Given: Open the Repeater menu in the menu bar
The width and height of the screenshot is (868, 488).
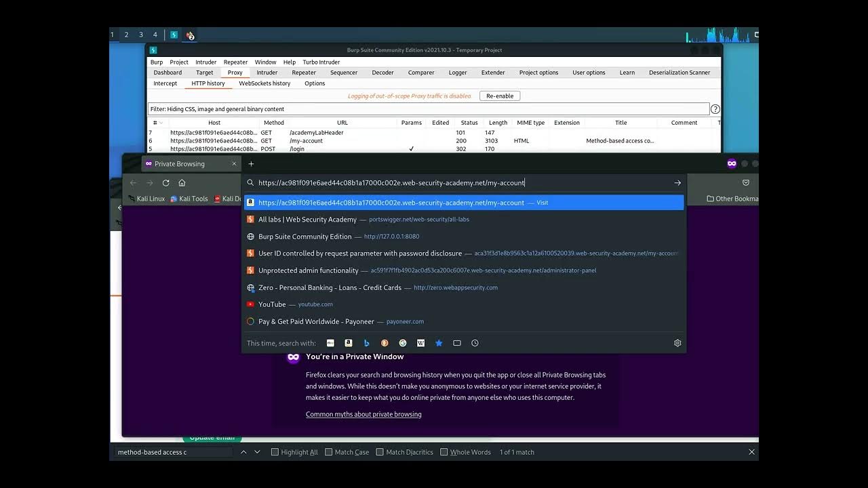Looking at the screenshot, I should point(236,62).
